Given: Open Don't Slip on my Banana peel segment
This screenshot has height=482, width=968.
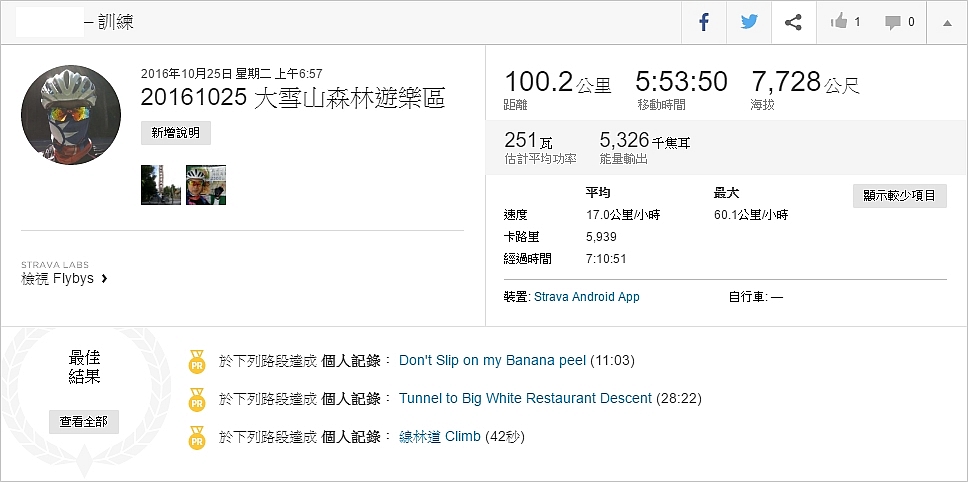Looking at the screenshot, I should click(x=493, y=360).
